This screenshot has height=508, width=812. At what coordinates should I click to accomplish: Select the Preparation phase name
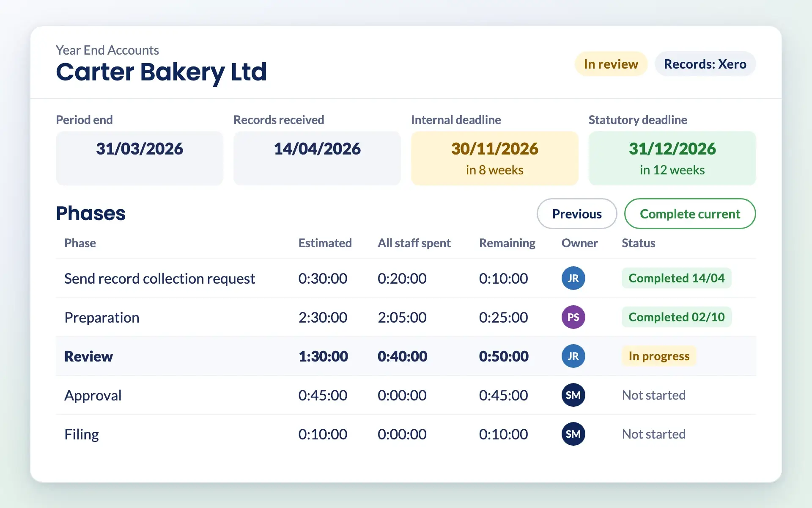point(102,318)
